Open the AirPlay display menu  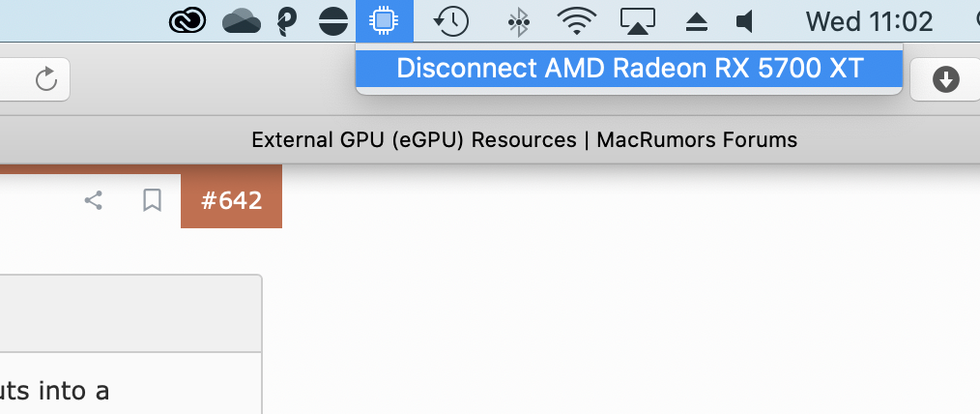(x=639, y=20)
